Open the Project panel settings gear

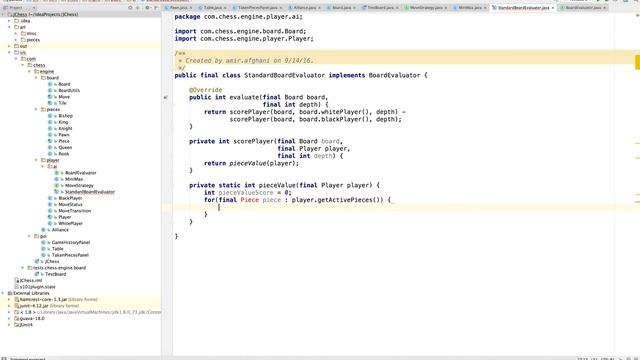pyautogui.click(x=147, y=8)
